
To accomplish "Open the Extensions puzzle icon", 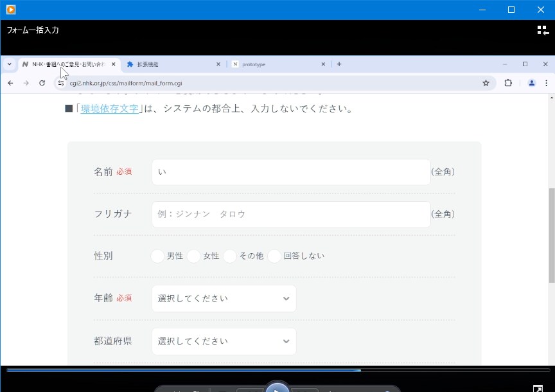I will coord(508,83).
